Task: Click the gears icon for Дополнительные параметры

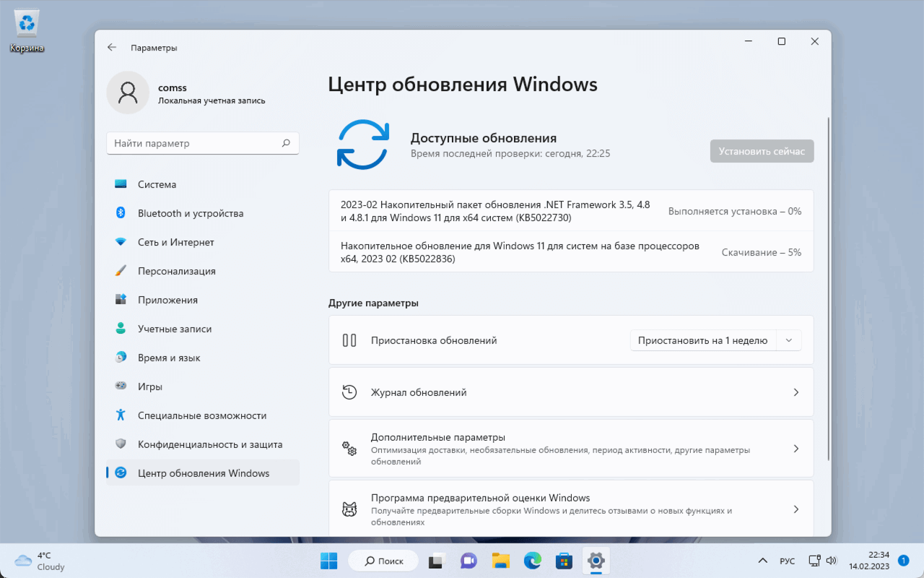Action: (x=349, y=449)
